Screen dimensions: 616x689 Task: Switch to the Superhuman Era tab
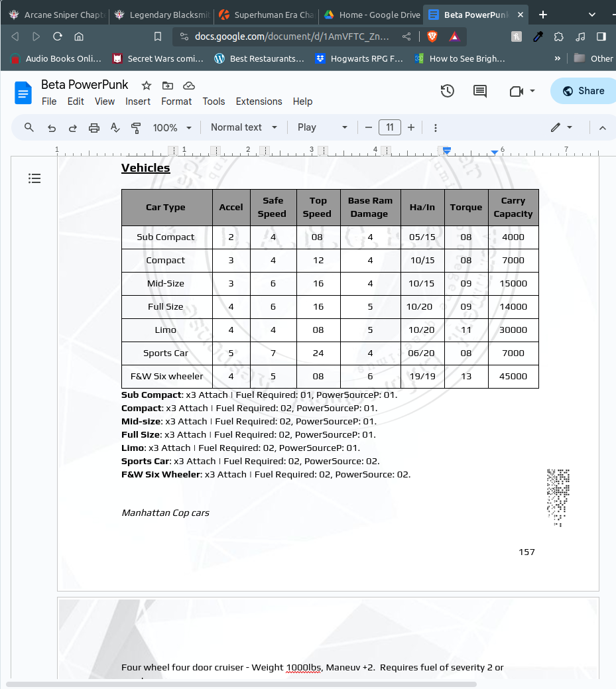tap(267, 15)
